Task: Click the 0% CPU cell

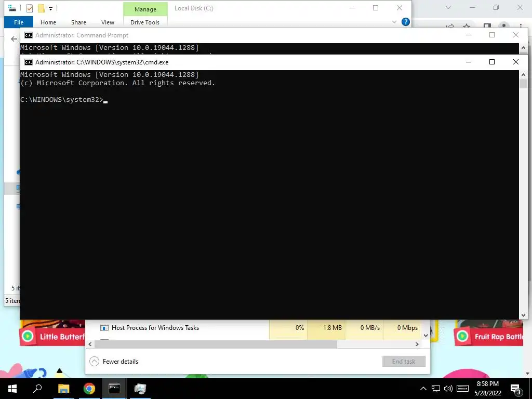Action: click(x=288, y=328)
